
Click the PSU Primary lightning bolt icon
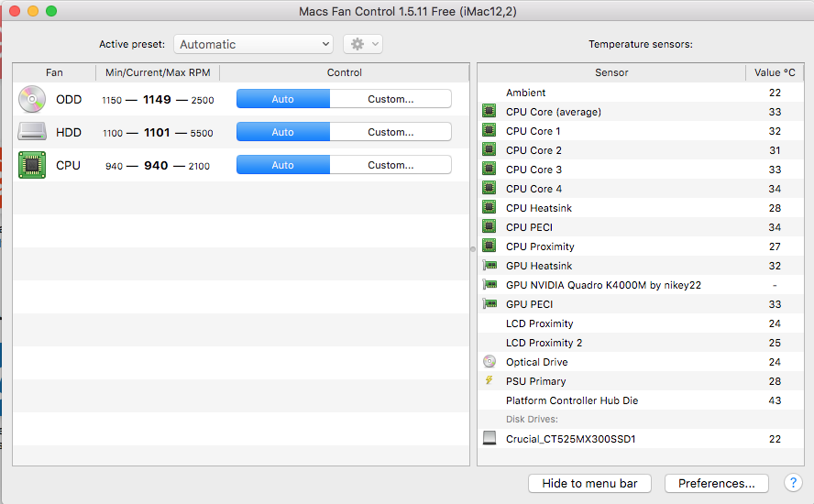point(489,381)
